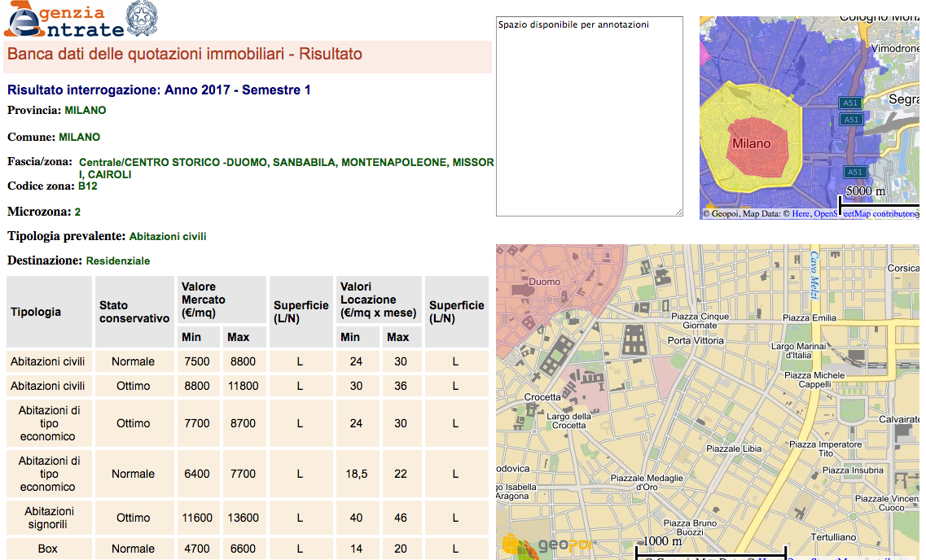The height and width of the screenshot is (560, 926).
Task: Click Largo della Crocetta on the map
Action: 568,420
